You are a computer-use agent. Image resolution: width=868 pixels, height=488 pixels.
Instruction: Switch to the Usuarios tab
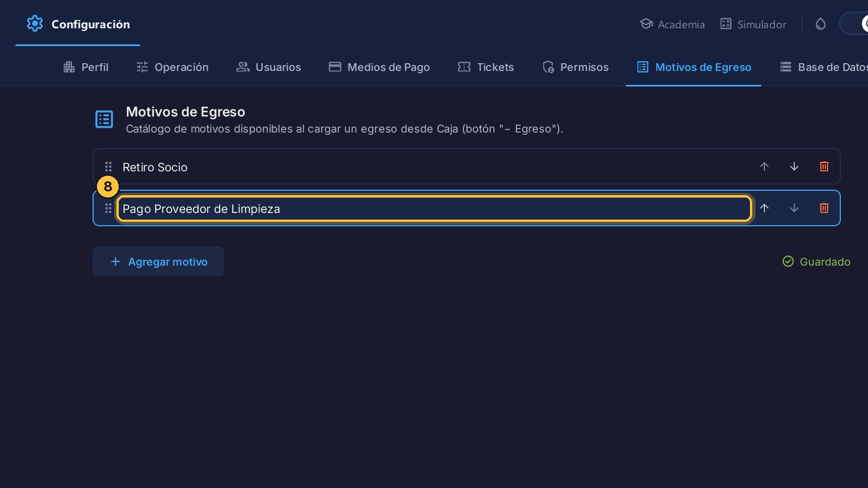(269, 67)
